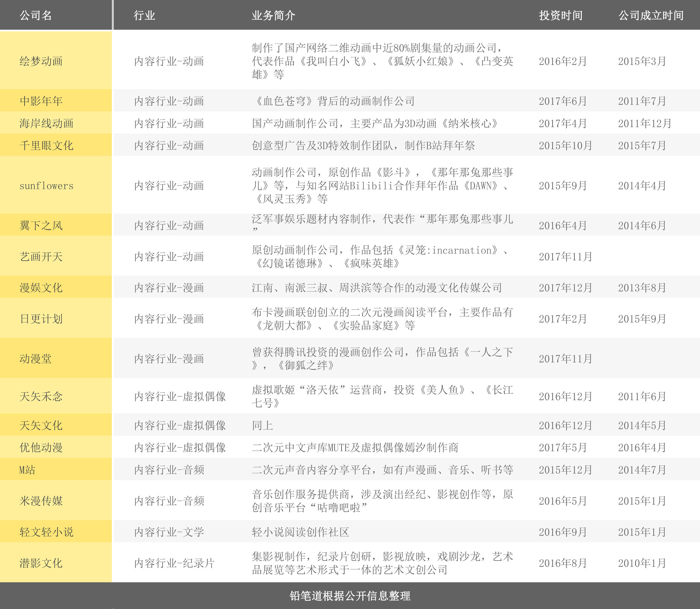Select the 公司成立时间 column header
Screen dimensions: 700x609
click(651, 15)
